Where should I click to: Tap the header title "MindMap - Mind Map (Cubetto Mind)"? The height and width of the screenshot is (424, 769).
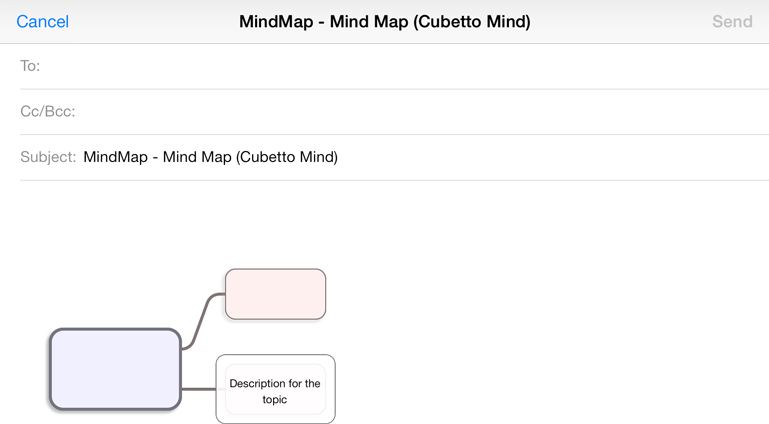pyautogui.click(x=384, y=22)
